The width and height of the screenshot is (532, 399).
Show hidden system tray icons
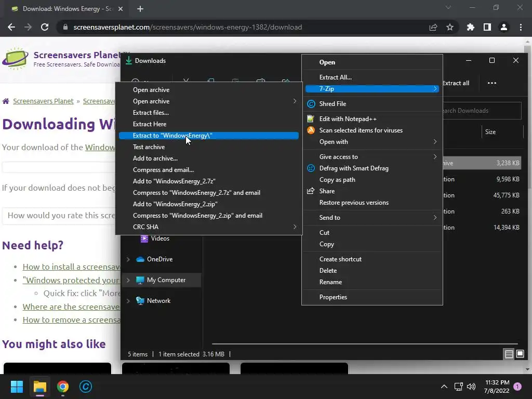444,387
